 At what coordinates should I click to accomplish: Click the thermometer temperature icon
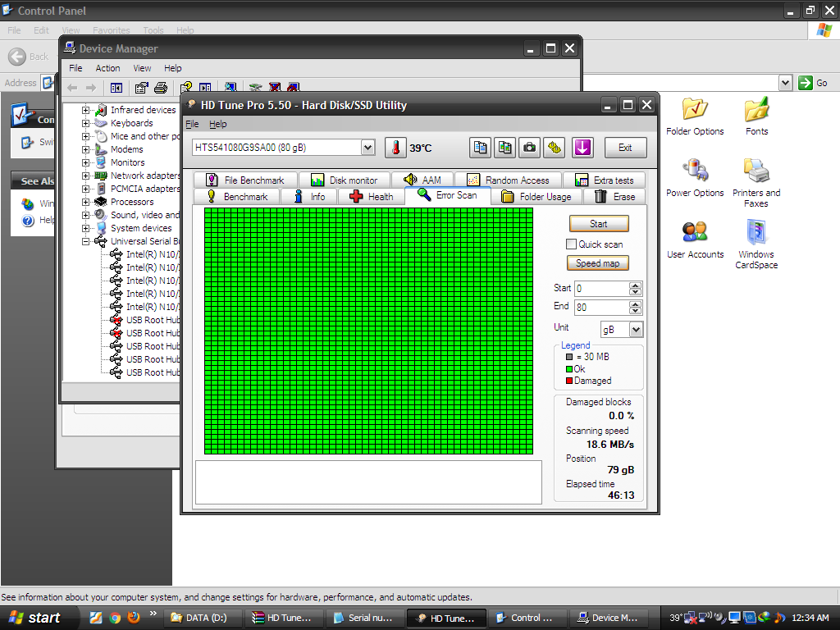pos(395,148)
